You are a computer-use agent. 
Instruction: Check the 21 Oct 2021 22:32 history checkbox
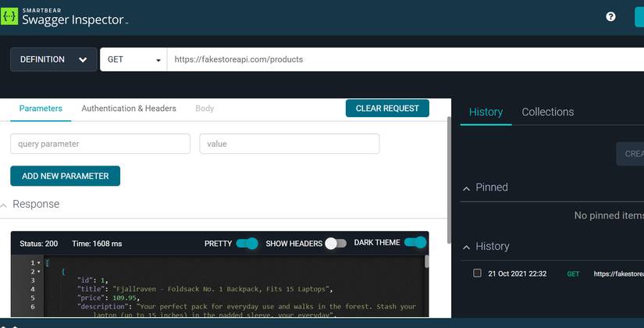pos(477,273)
